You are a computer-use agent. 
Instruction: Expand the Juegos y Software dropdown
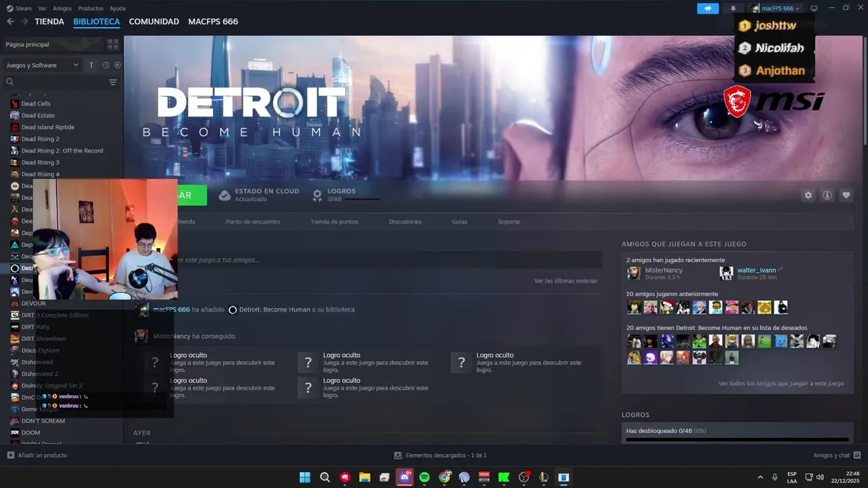(x=42, y=65)
